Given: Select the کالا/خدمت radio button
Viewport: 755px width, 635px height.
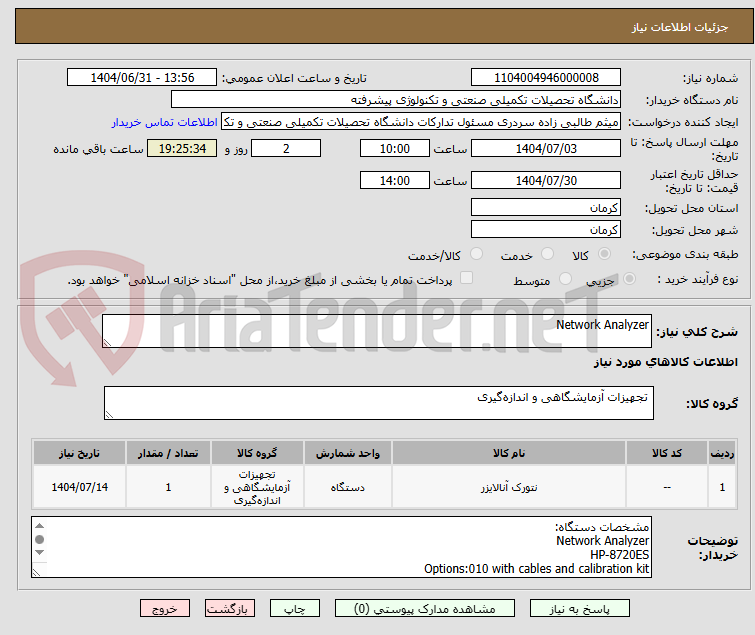Looking at the screenshot, I should 476,254.
